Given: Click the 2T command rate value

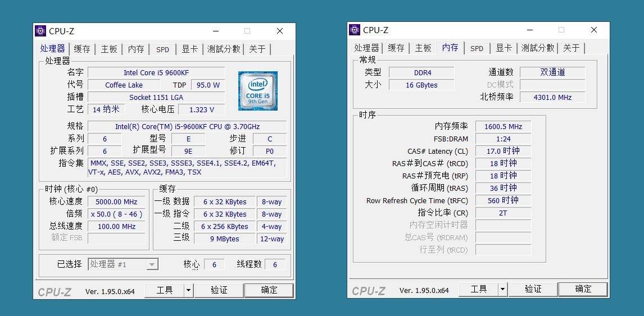Looking at the screenshot, I should pyautogui.click(x=503, y=213).
